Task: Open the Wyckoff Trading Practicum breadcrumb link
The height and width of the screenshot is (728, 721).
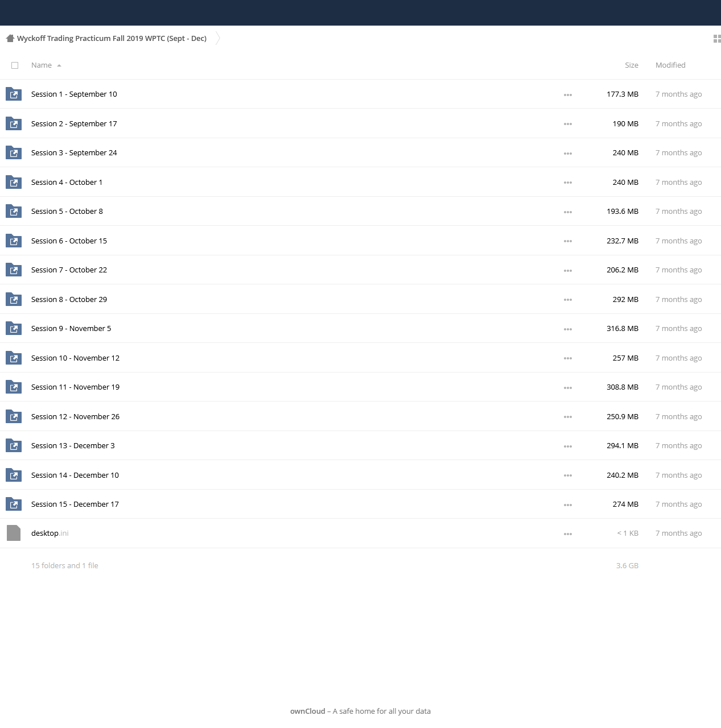Action: coord(112,38)
